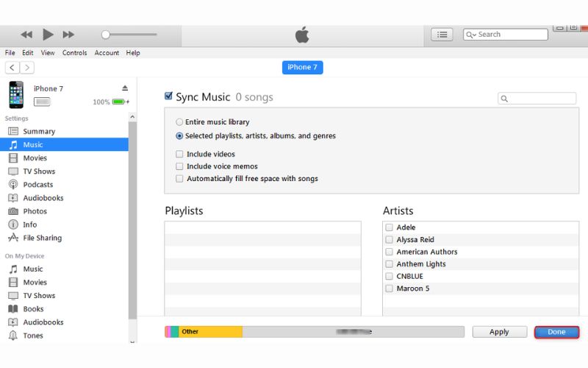Screen dimensions: 588x368
Task: Click the "0 songs" count text
Action: [254, 97]
